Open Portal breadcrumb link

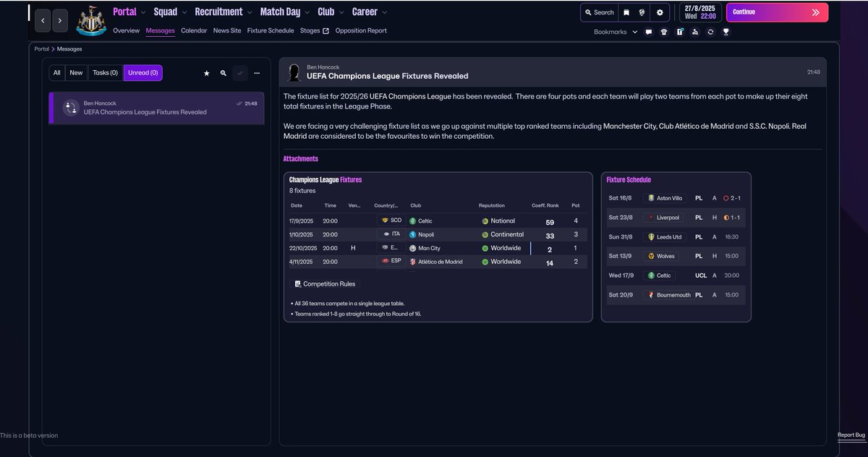(42, 49)
